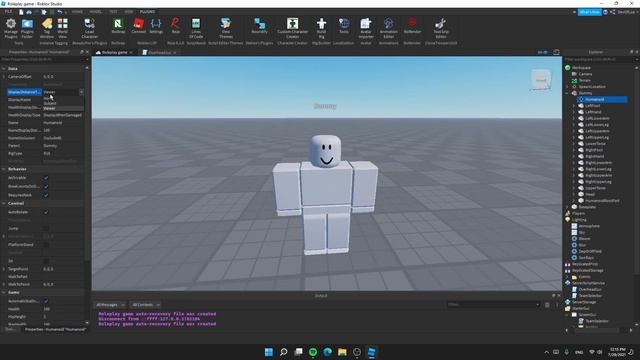640x360 pixels.
Task: Click the red Connect plugin icon
Action: pos(139,26)
